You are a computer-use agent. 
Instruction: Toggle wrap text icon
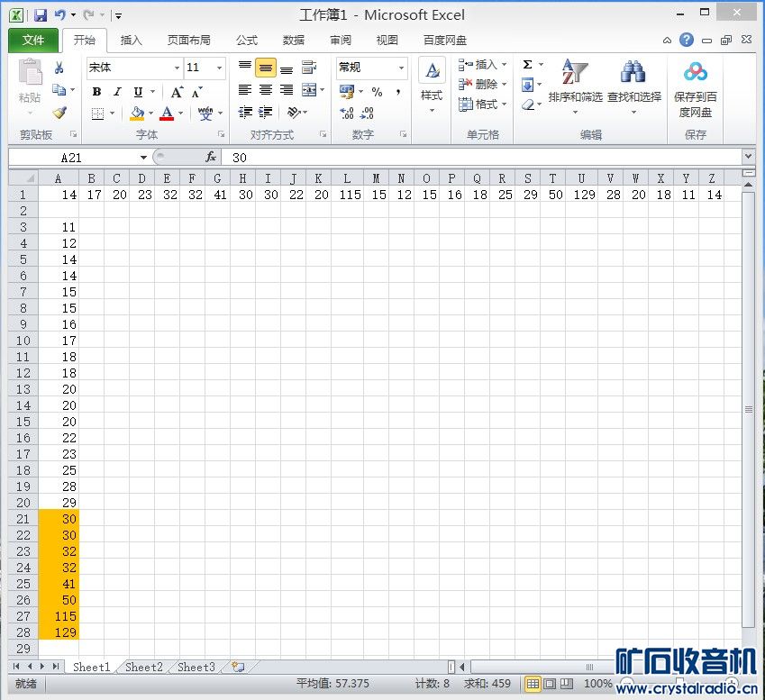pos(309,68)
